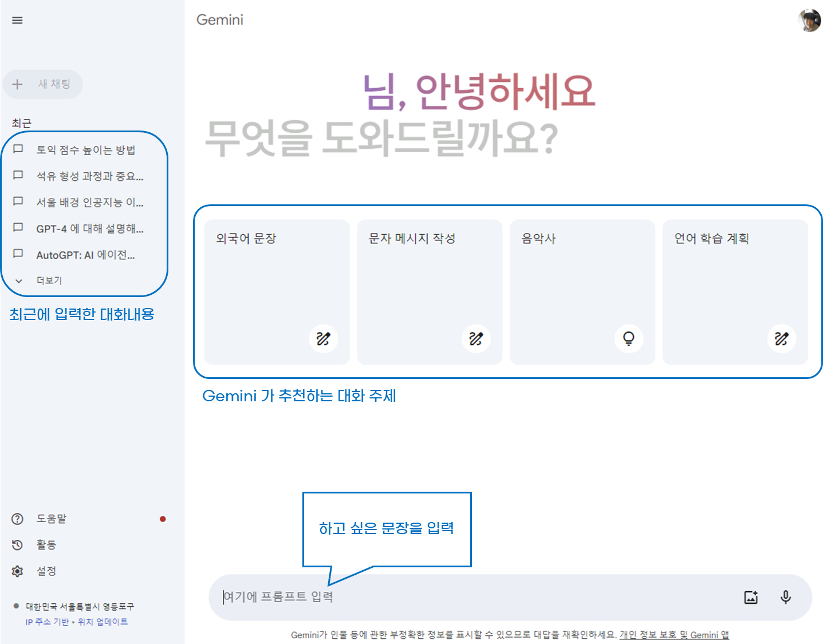
Task: Select the 외국어 문장 suggestion card
Action: (x=277, y=292)
